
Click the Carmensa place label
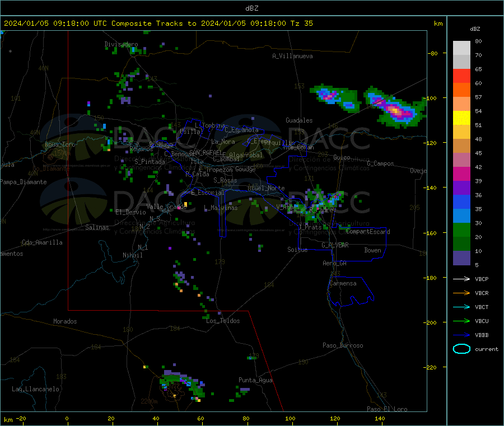pos(343,283)
